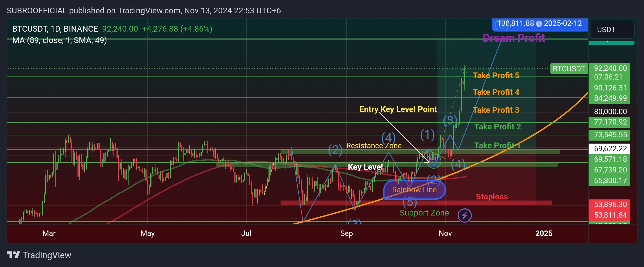Click the clock icon in the blue price label
This screenshot has width=644, height=267.
tap(539, 24)
